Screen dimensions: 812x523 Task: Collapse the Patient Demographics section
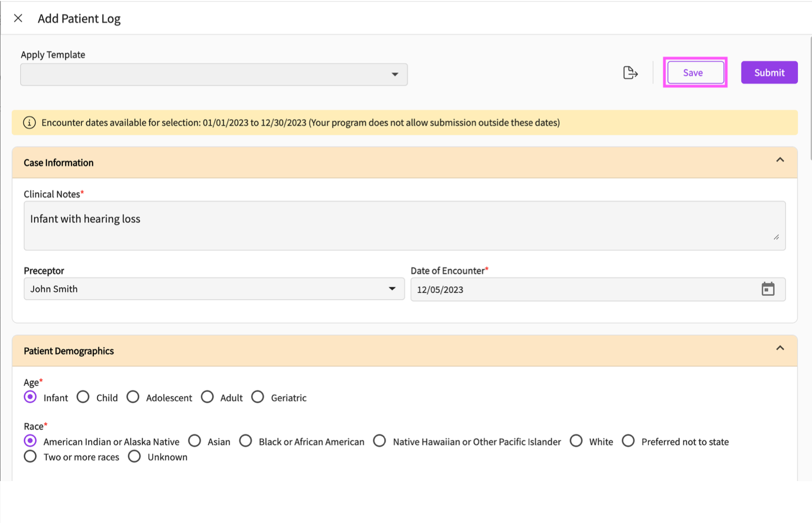tap(779, 348)
